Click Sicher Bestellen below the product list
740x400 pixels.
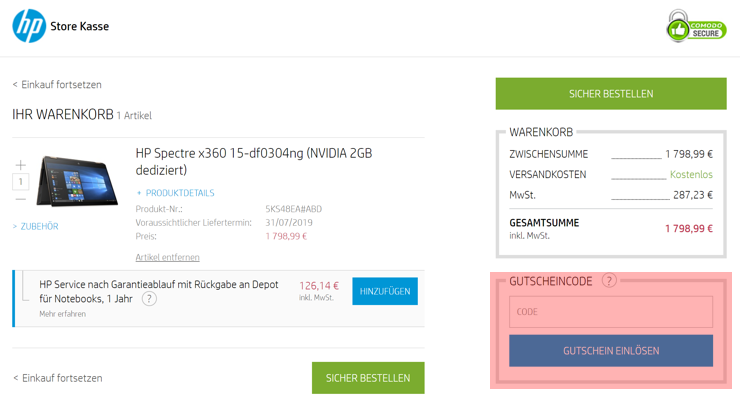pos(368,378)
